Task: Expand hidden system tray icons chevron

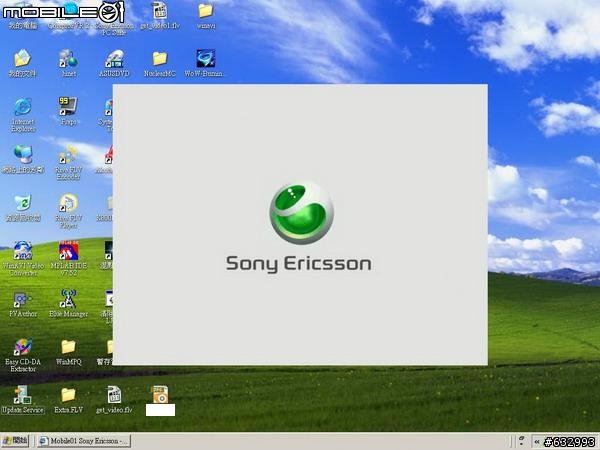Action: click(x=537, y=442)
